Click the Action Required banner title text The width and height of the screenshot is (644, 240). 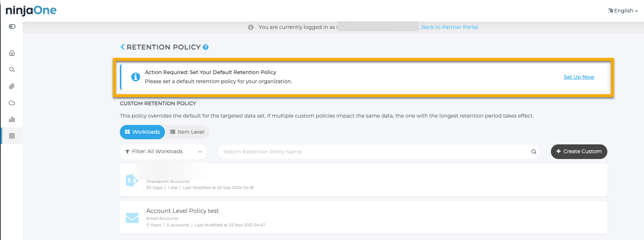210,72
